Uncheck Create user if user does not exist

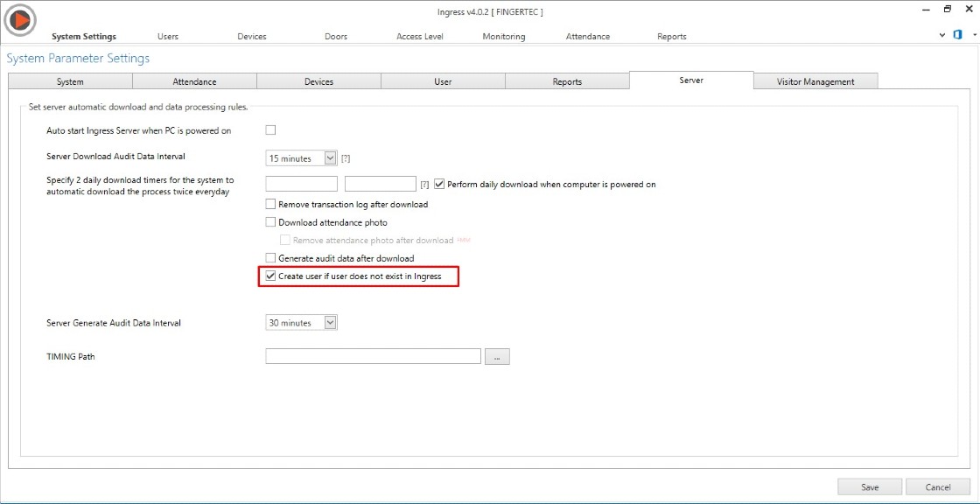270,276
